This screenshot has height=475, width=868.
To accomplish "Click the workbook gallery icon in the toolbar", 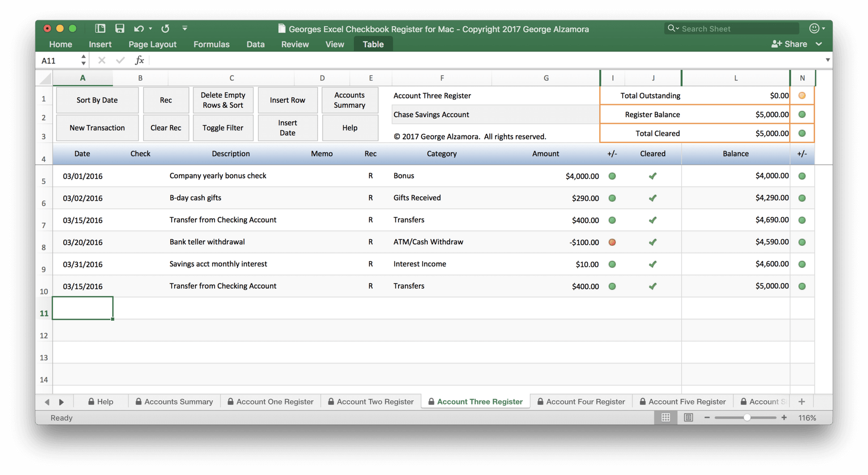I will 99,28.
